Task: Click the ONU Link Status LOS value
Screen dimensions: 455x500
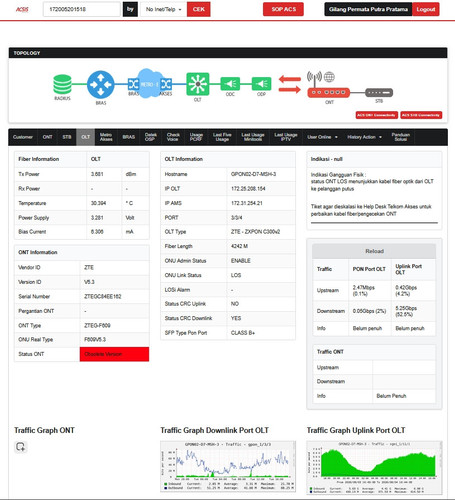Action: [236, 275]
